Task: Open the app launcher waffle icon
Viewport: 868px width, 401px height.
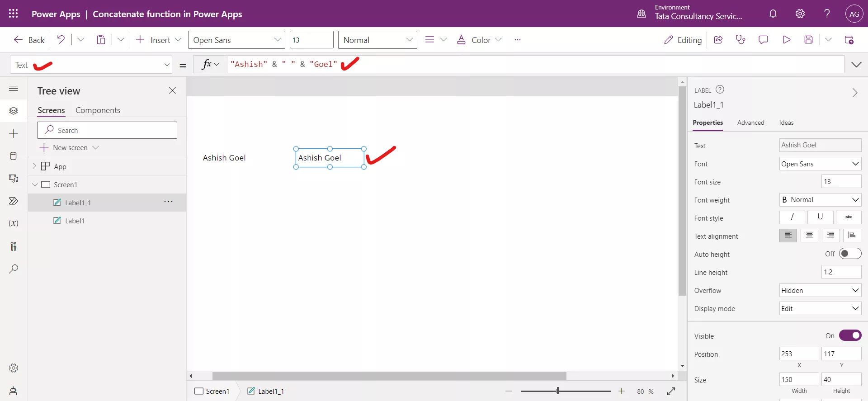Action: coord(14,14)
